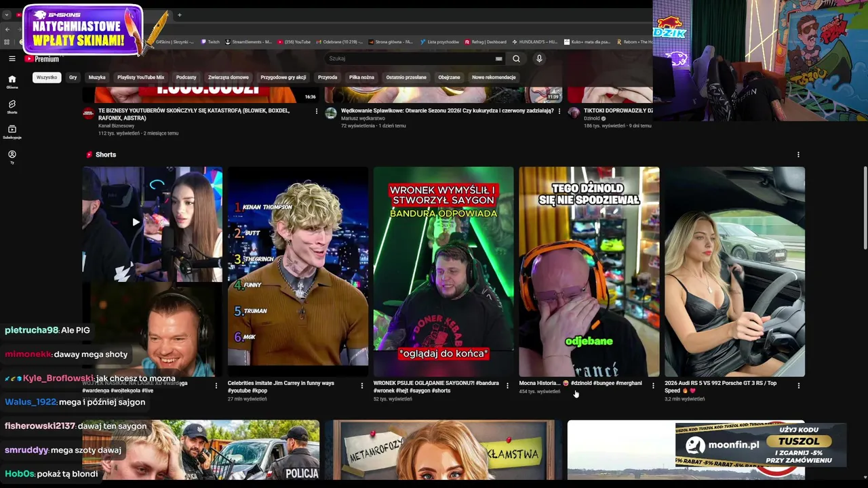Open Twitch bookmark

(x=210, y=42)
